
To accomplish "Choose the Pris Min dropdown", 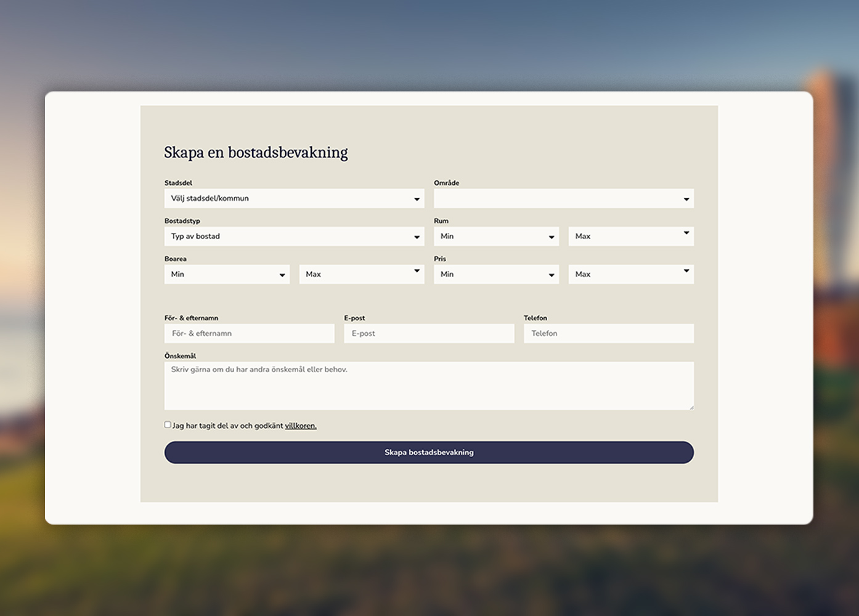I will click(x=496, y=274).
